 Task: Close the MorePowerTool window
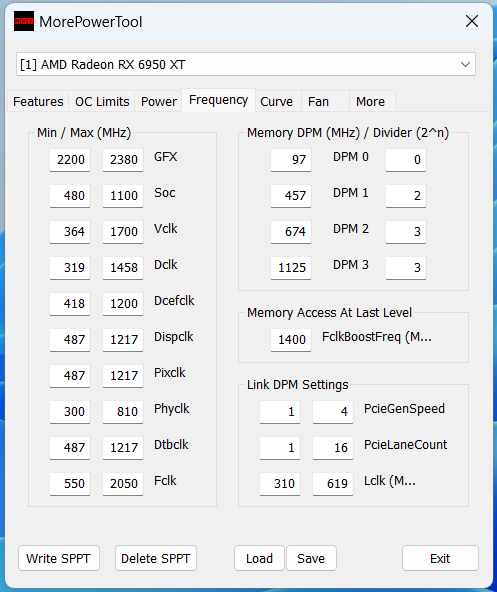[472, 22]
